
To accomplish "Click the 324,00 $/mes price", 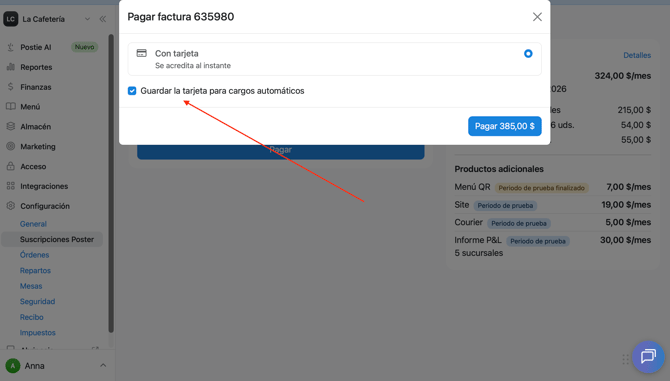I will [623, 76].
